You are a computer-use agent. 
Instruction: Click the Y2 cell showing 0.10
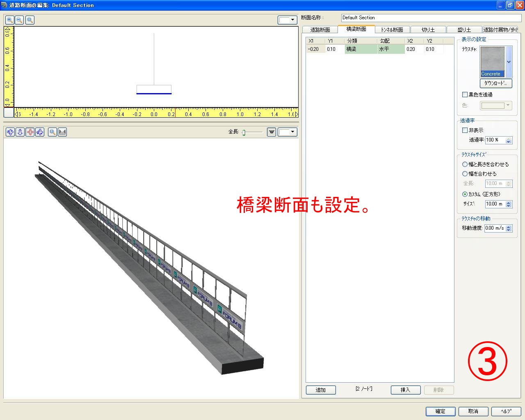click(x=434, y=49)
